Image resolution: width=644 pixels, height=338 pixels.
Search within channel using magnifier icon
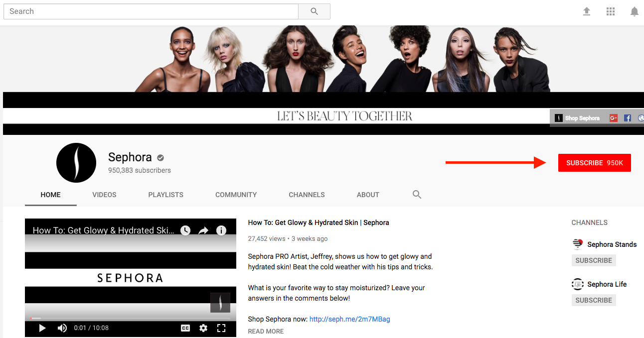(x=417, y=195)
